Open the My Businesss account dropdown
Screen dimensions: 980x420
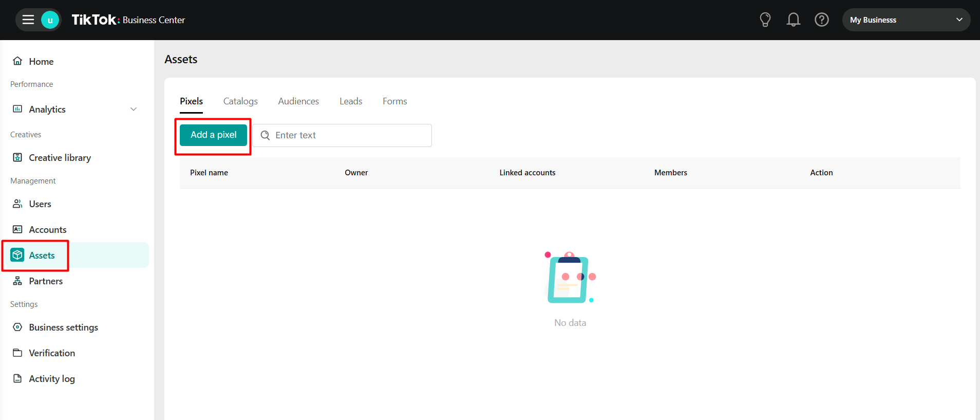[x=906, y=20]
